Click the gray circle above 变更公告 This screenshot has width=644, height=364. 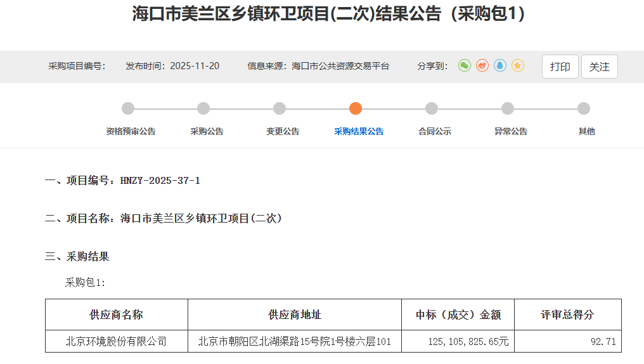pos(280,108)
